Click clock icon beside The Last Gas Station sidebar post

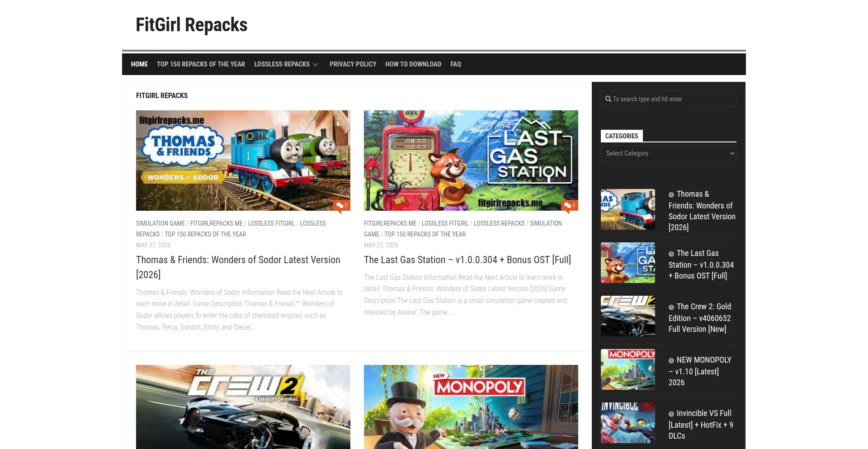click(x=671, y=254)
